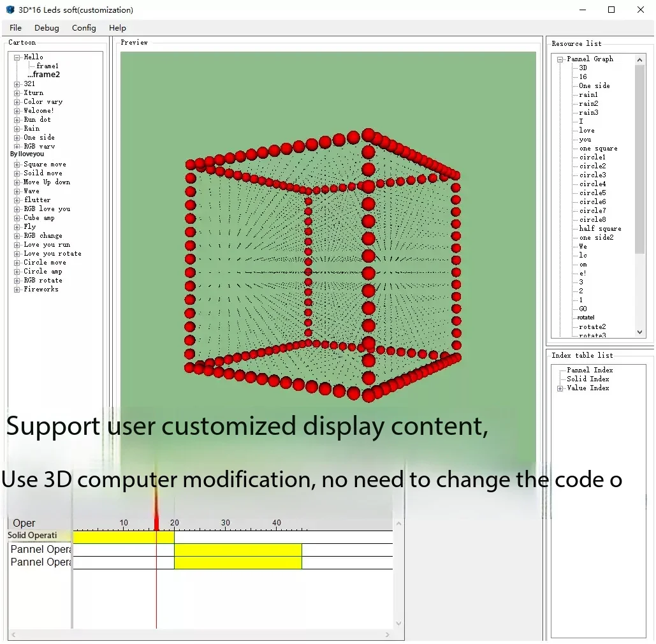Click Resource list scrollbar thumb
Image resolution: width=656 pixels, height=644 pixels.
639,159
